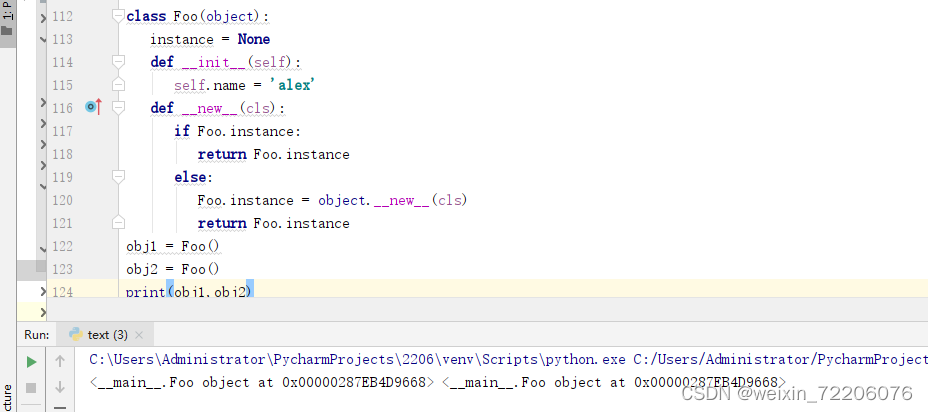Collapse the else block fold on line 119
Image resolution: width=928 pixels, height=412 pixels.
pos(118,177)
